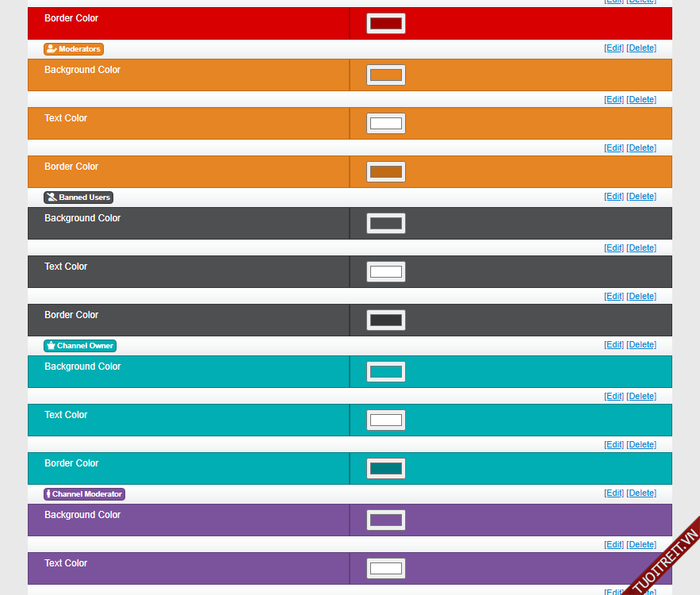Open Banned Users Border Color swatch

[386, 321]
